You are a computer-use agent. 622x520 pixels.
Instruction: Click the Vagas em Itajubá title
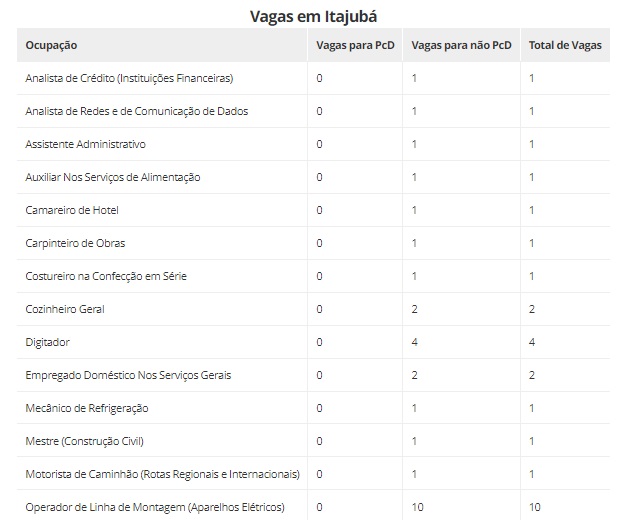[x=313, y=16]
